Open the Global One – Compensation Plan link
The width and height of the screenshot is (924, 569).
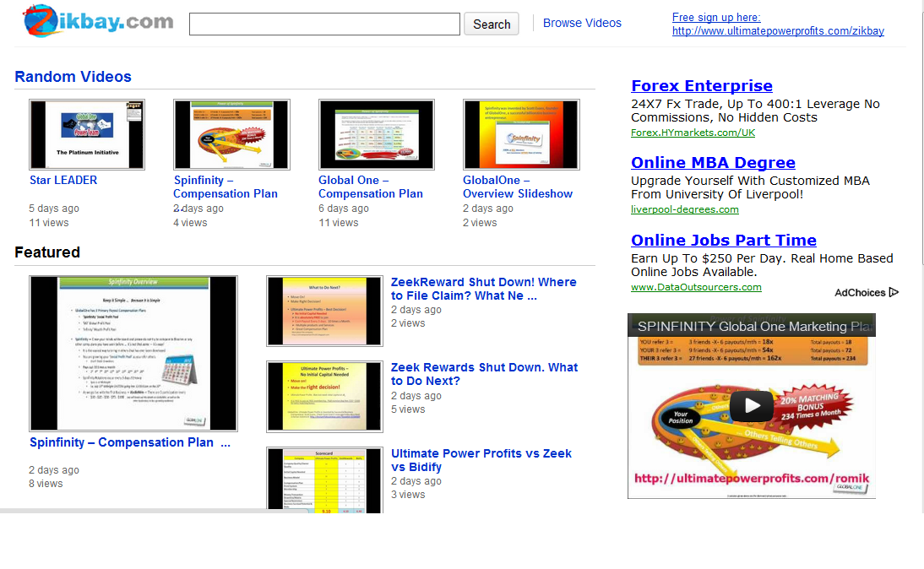coord(371,187)
